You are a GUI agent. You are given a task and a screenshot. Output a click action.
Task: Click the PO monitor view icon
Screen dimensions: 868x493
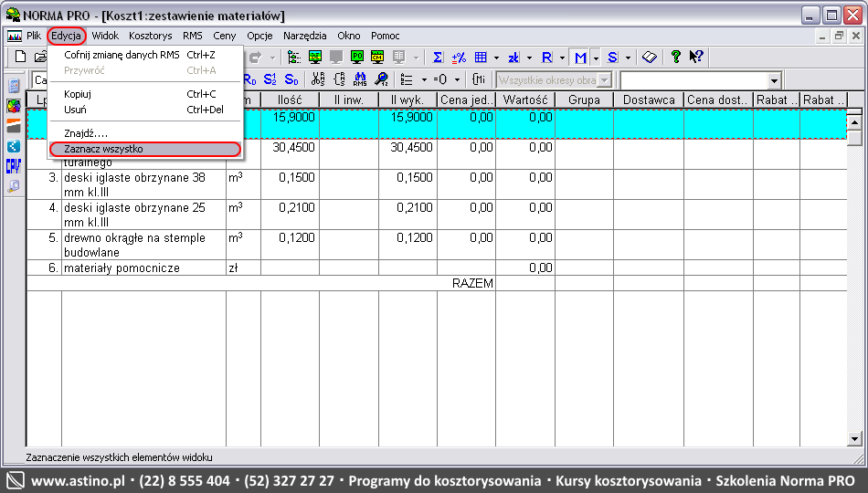(x=357, y=57)
